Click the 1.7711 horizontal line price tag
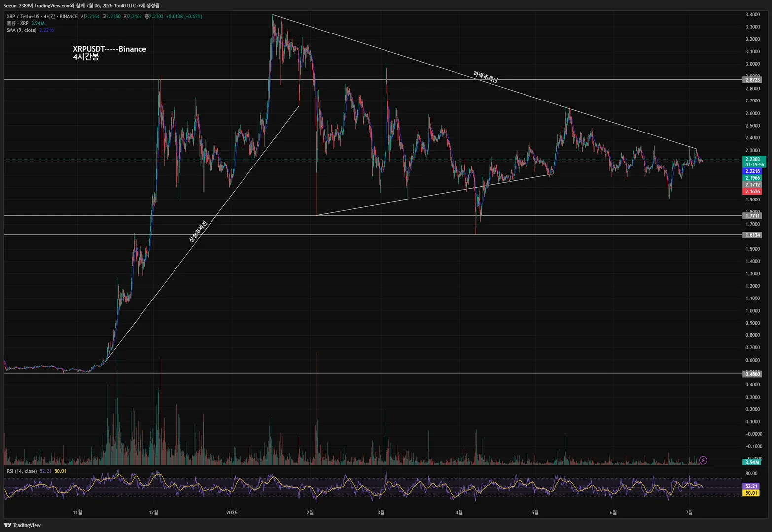This screenshot has width=772, height=532. point(752,216)
